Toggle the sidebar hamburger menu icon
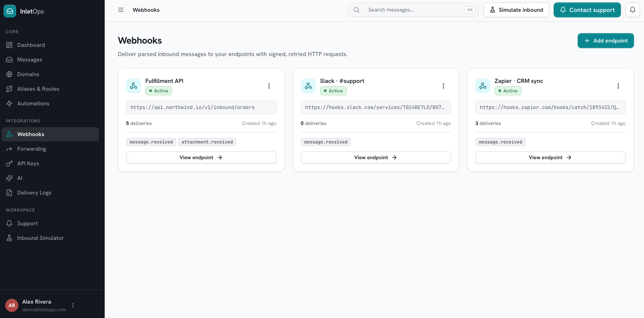This screenshot has height=318, width=644. tap(121, 10)
